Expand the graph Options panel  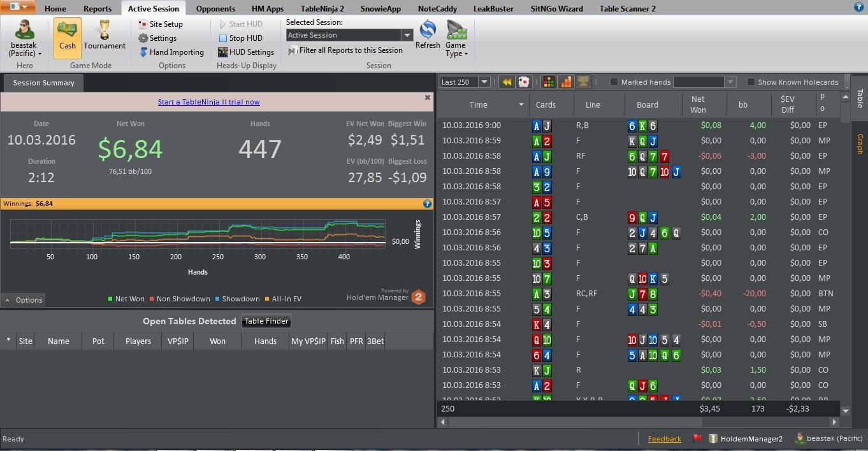(24, 300)
